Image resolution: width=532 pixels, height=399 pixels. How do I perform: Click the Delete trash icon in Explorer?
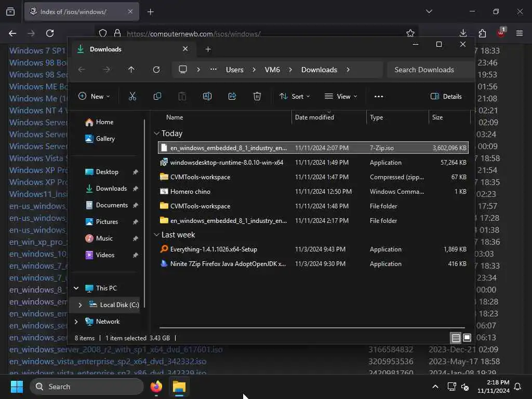257,96
